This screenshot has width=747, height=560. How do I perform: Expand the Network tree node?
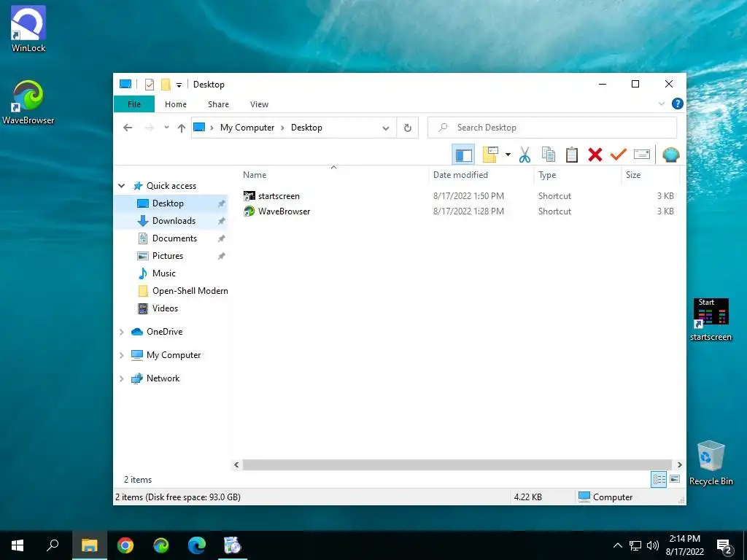(x=122, y=378)
